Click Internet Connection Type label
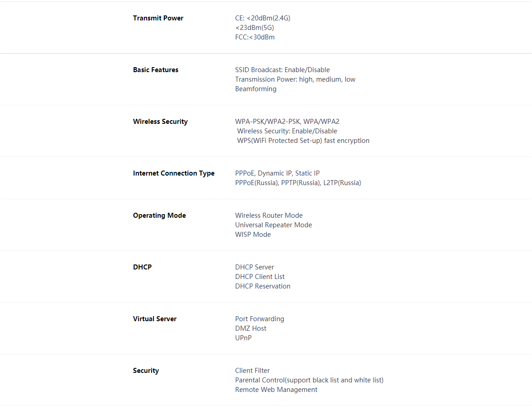The width and height of the screenshot is (532, 406). 174,173
